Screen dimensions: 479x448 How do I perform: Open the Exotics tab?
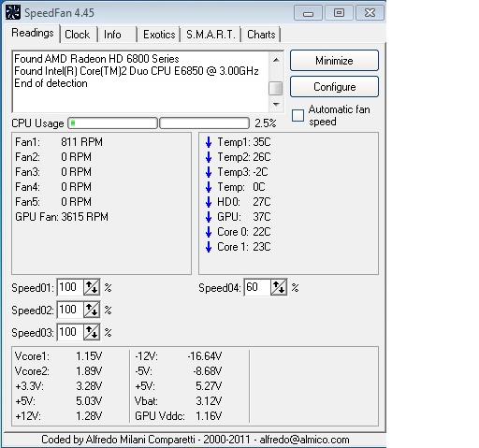pos(159,35)
